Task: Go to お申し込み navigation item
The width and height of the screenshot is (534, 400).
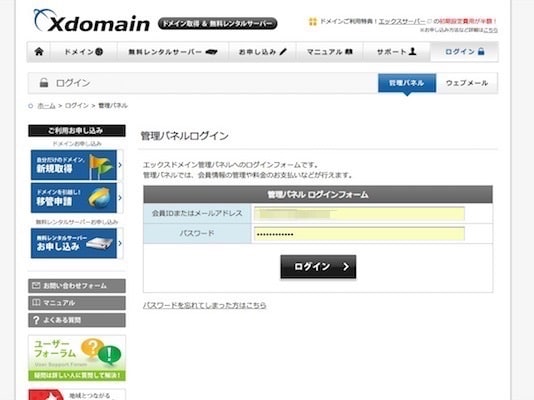Action: (x=263, y=52)
